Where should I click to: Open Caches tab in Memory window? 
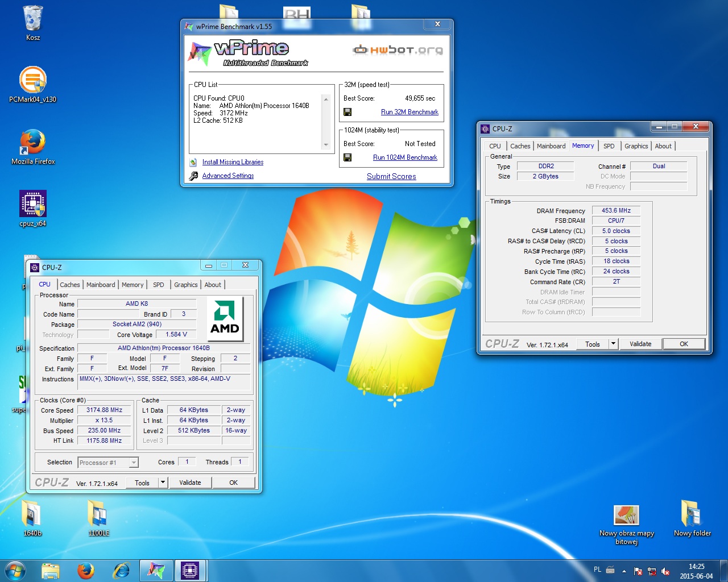tap(520, 146)
